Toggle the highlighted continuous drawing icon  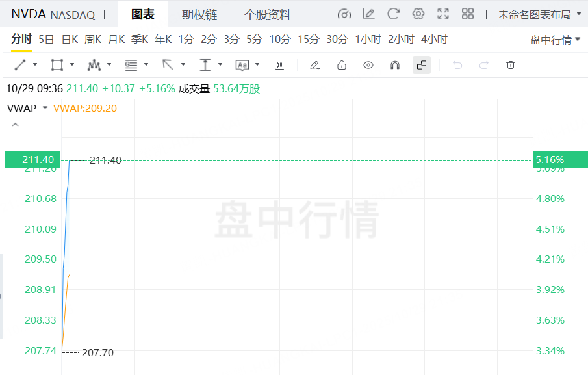(422, 65)
